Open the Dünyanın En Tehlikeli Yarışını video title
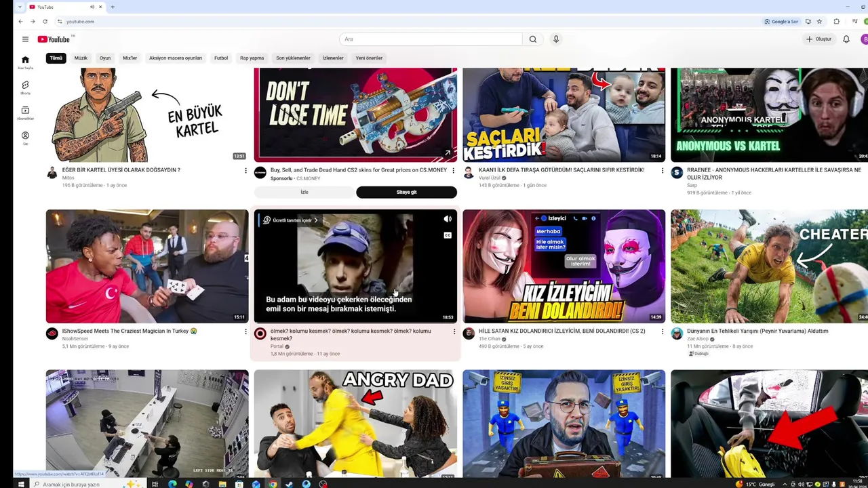Screen dimensions: 868x488 tap(757, 331)
